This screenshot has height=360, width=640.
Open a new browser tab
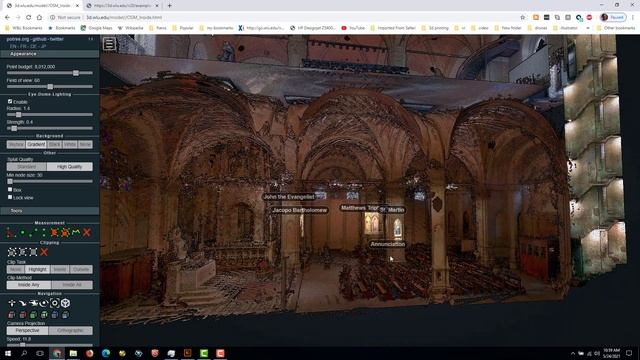coord(169,6)
